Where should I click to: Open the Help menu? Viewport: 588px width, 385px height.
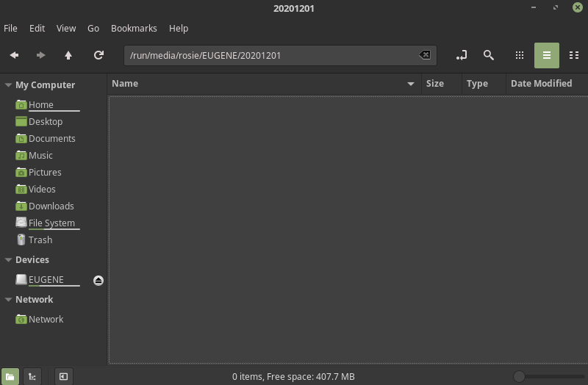pos(179,29)
